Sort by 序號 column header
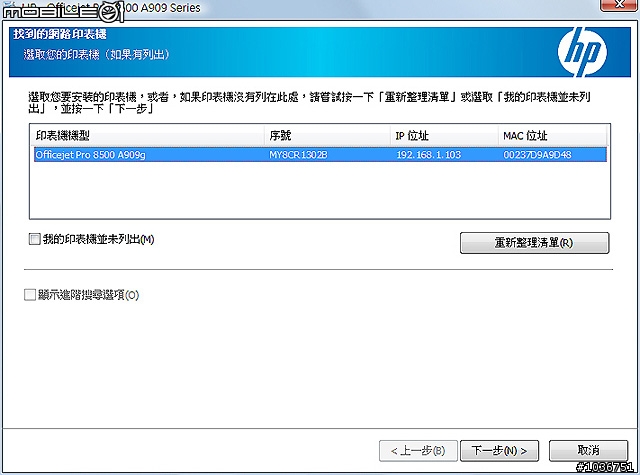The image size is (640, 475). [327, 135]
